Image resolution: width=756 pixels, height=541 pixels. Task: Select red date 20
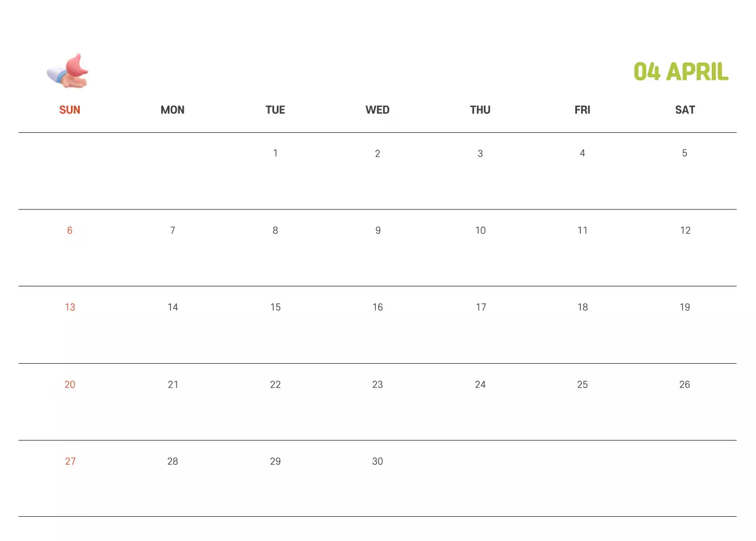coord(70,384)
